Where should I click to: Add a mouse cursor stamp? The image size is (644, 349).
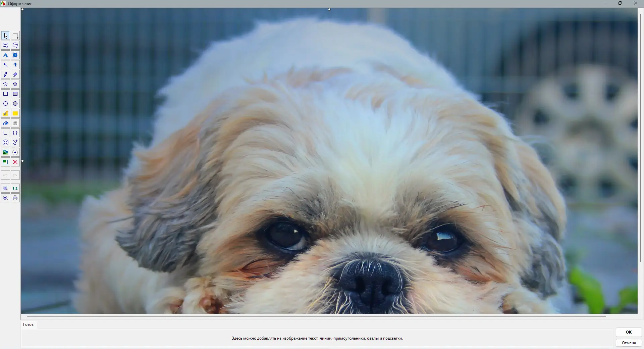15,143
